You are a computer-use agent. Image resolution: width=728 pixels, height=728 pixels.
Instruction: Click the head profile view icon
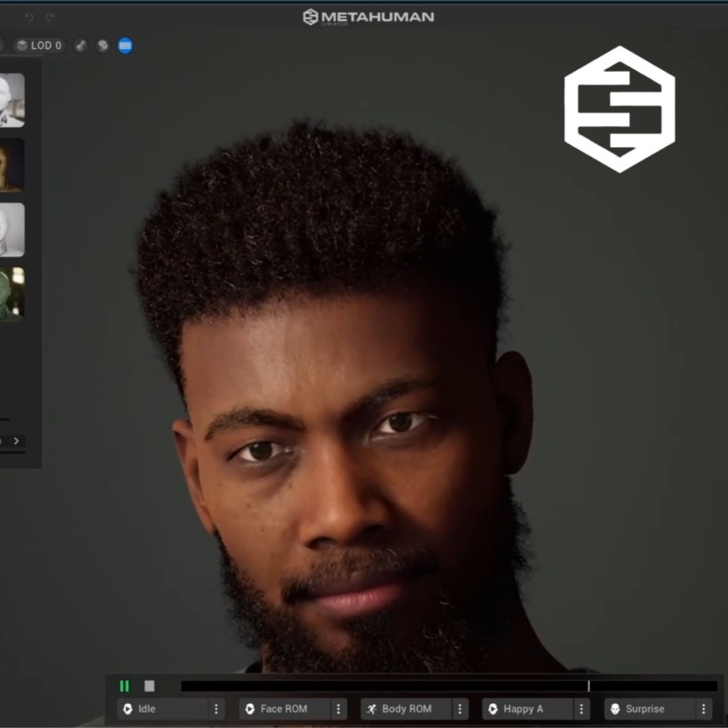pyautogui.click(x=103, y=46)
